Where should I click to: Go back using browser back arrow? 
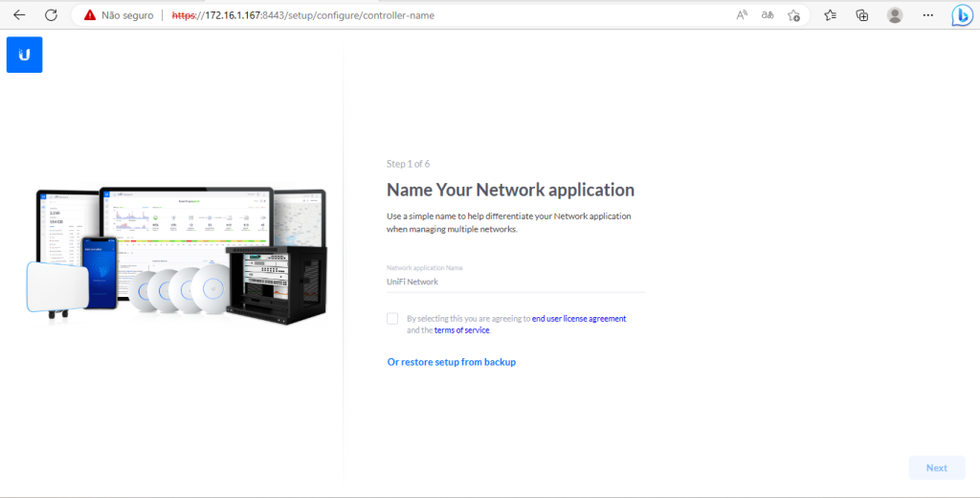pos(19,15)
